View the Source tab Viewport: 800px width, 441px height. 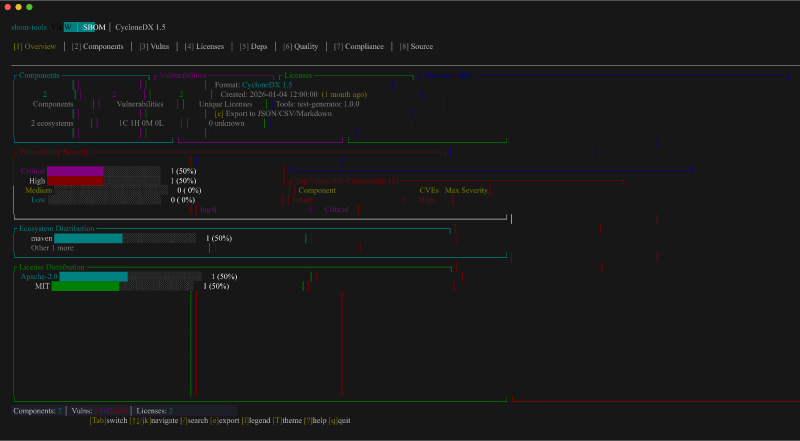pyautogui.click(x=416, y=47)
